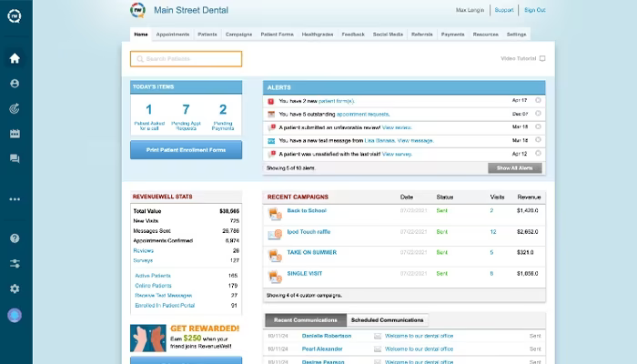This screenshot has height=364, width=637.
Task: Click the text message alert icon
Action: [x=271, y=141]
